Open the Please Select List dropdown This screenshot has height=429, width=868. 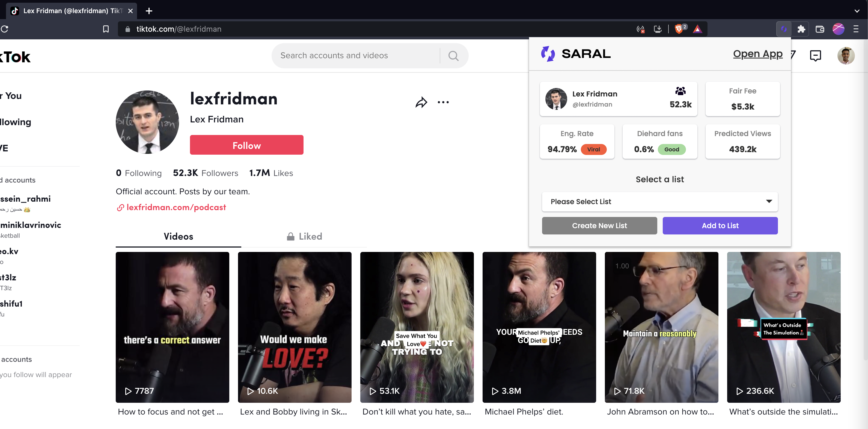(x=659, y=202)
